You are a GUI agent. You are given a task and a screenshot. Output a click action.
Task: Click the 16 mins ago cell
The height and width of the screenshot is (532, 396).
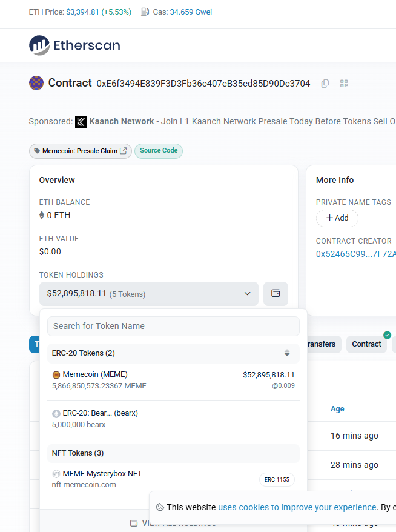click(x=354, y=436)
